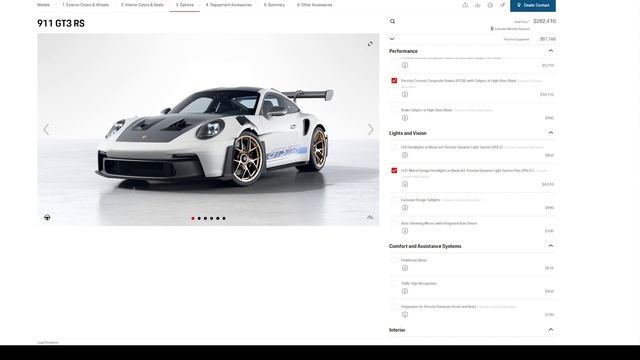Open Estimate Monthly Payment link

coord(510,29)
